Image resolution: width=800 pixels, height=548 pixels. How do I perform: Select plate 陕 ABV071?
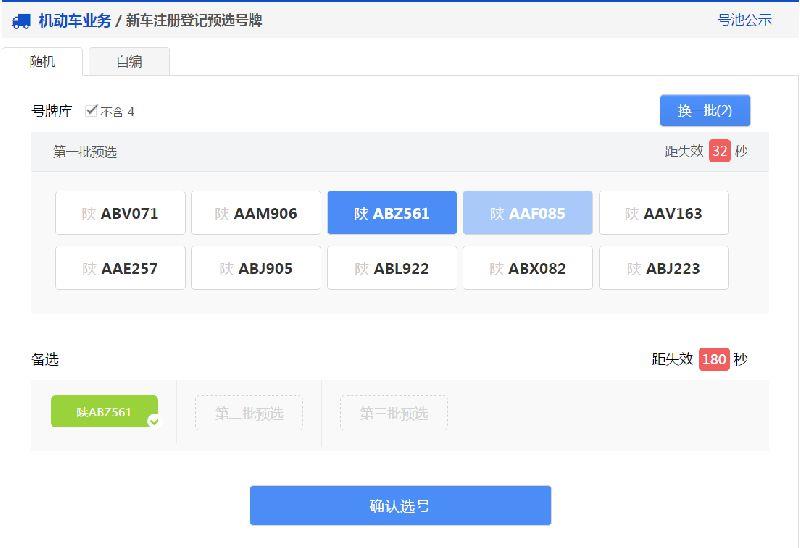coord(120,213)
